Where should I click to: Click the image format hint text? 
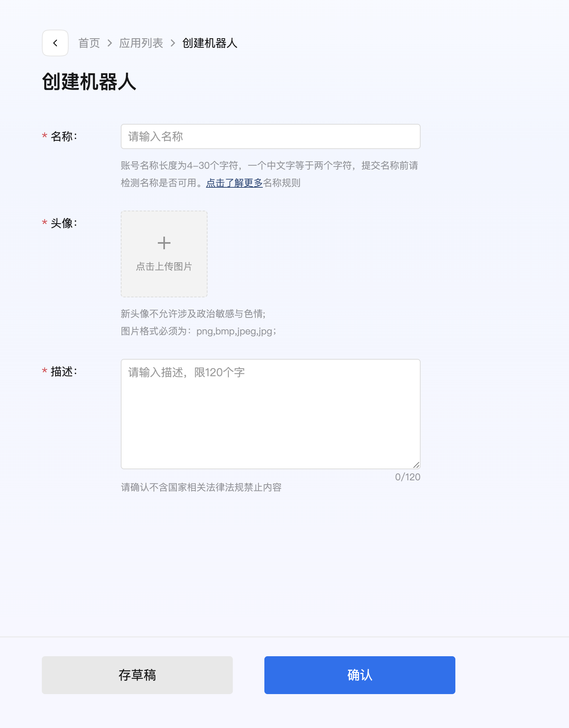tap(198, 331)
